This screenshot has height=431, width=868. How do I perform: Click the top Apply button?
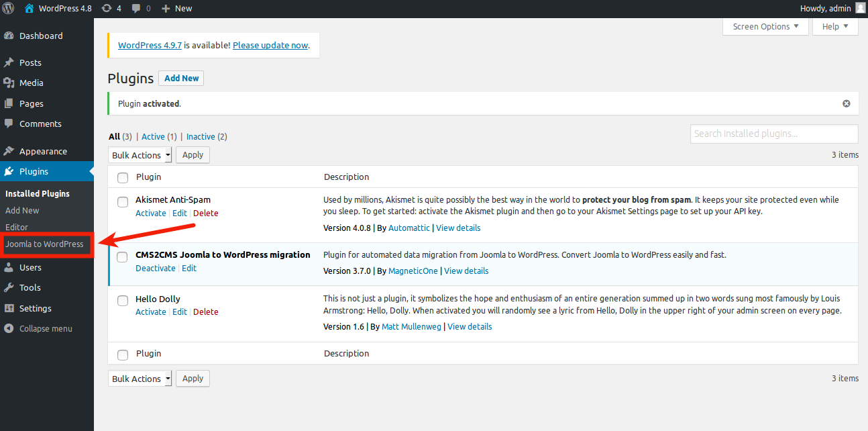[x=193, y=155]
